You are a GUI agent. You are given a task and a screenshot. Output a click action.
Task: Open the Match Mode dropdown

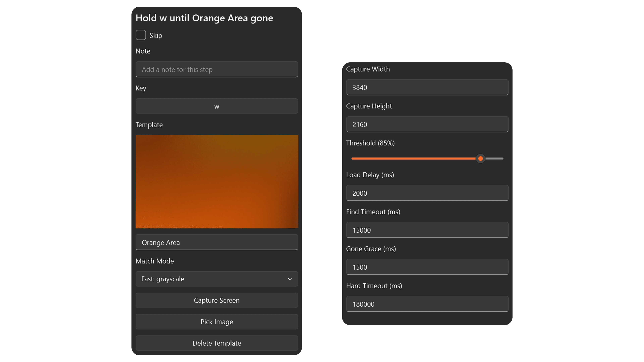tap(217, 279)
